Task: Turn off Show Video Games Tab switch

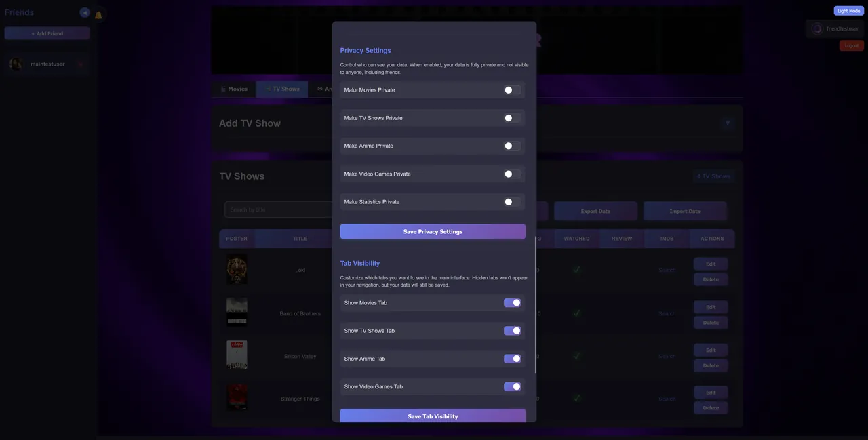Action: coord(513,387)
